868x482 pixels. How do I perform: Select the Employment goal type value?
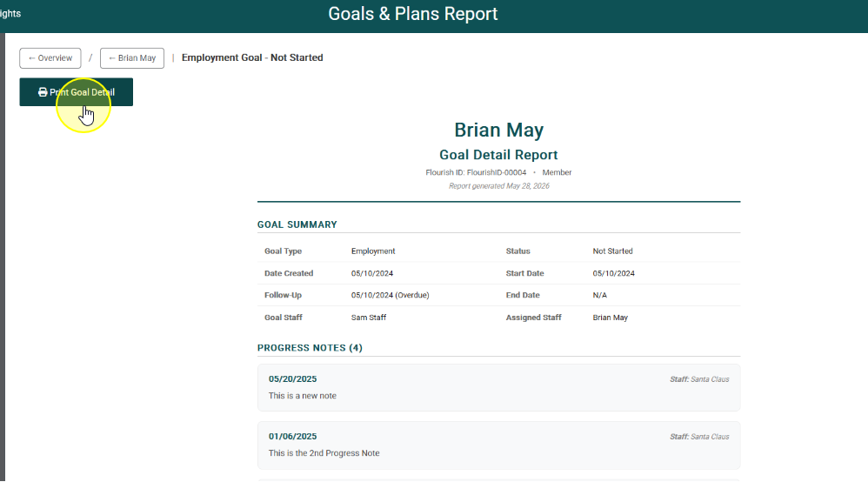[373, 251]
